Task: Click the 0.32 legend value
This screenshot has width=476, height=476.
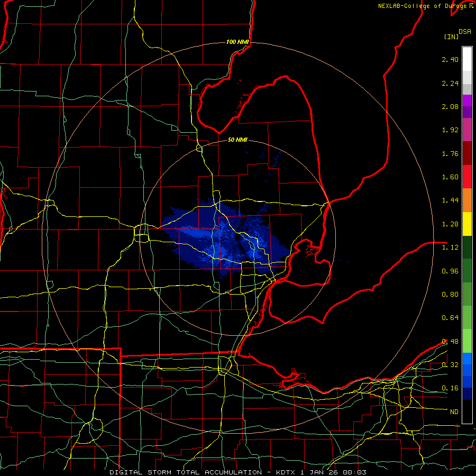Action: tap(450, 365)
